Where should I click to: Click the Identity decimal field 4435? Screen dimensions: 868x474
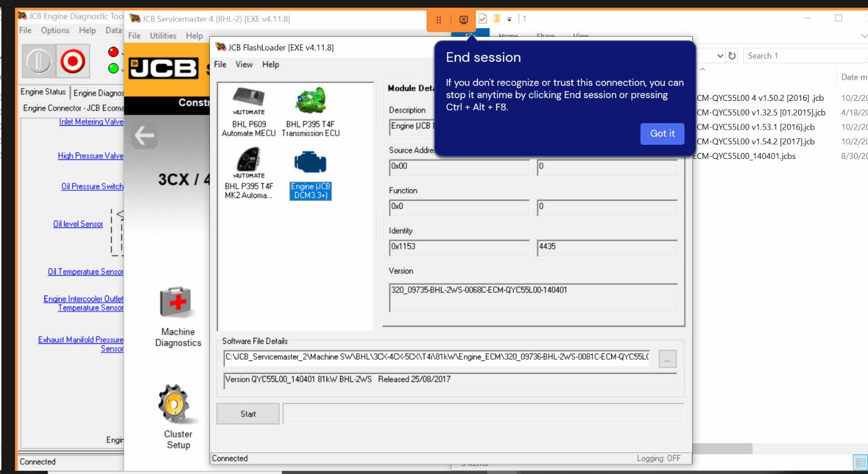point(607,248)
